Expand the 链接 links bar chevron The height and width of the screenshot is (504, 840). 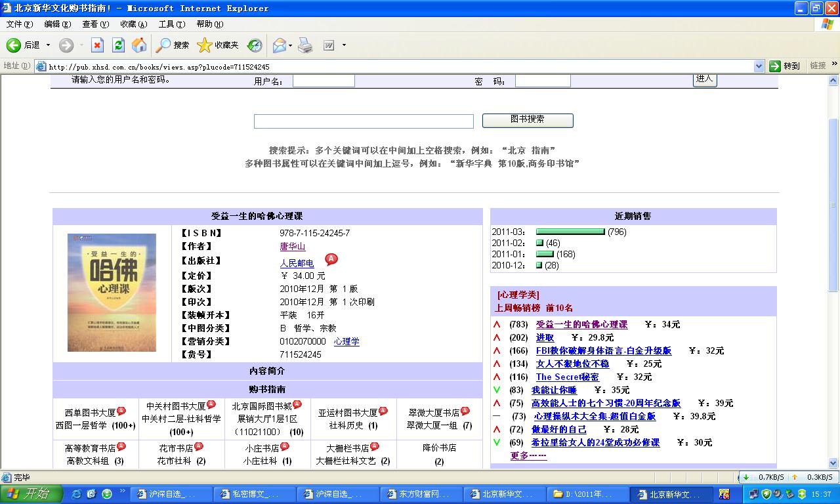835,64
